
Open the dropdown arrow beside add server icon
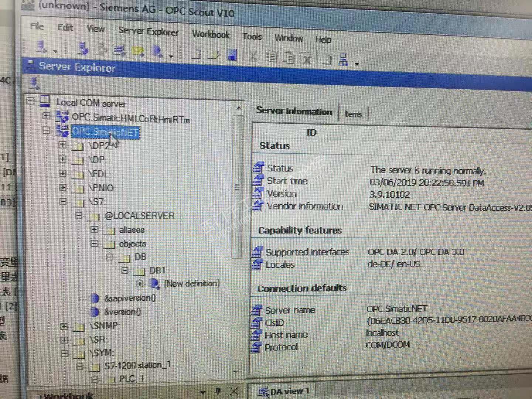point(56,51)
